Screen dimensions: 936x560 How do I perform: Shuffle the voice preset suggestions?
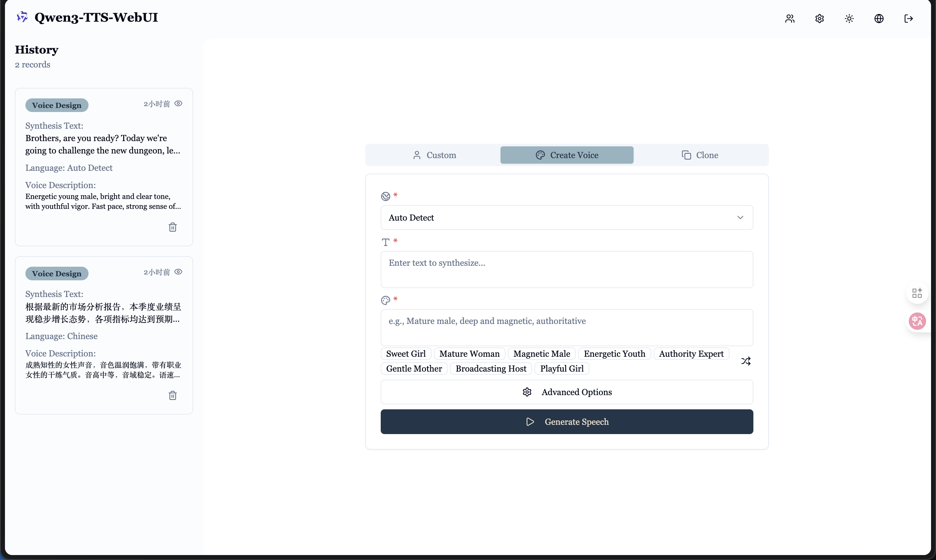(x=746, y=361)
